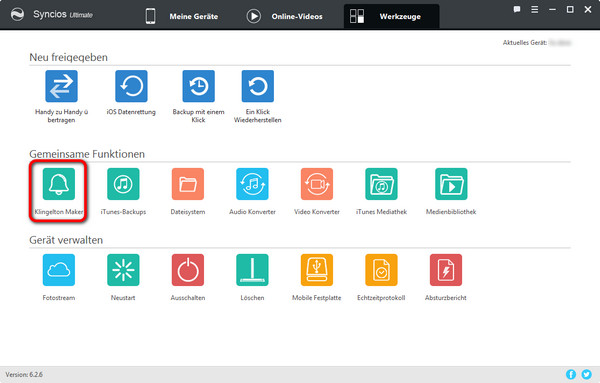Screen dimensions: 600x383
Task: Open the Fotostream cloud icon
Action: click(59, 270)
